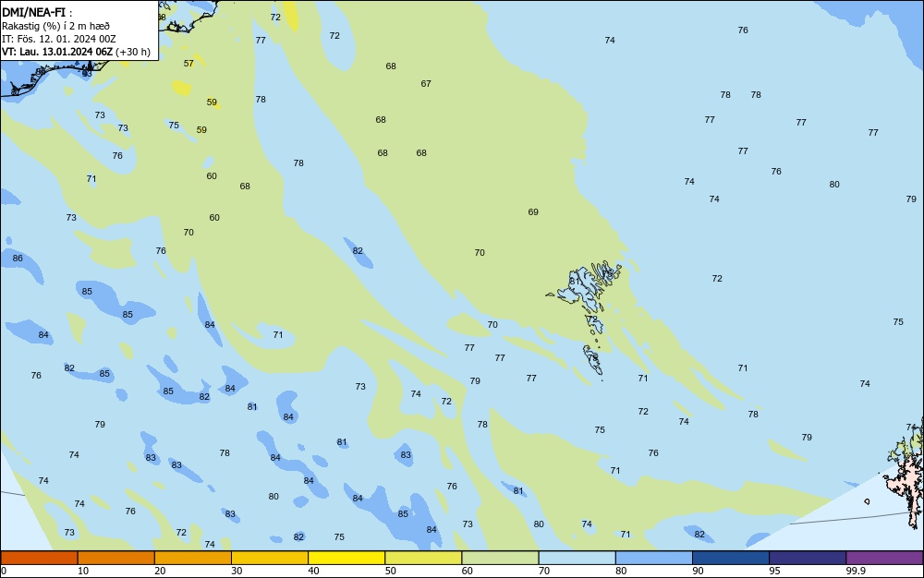This screenshot has width=924, height=578.
Task: Pick the amber 20–30 legend swatch
Action: click(x=193, y=558)
